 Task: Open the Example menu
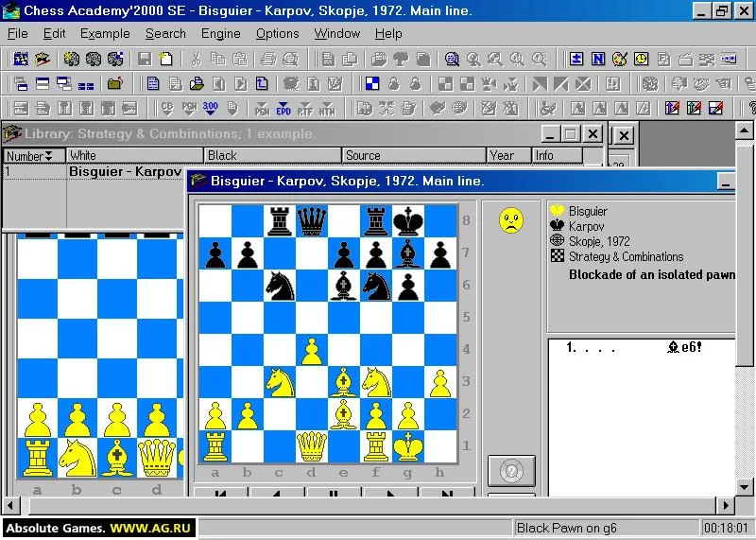coord(105,34)
